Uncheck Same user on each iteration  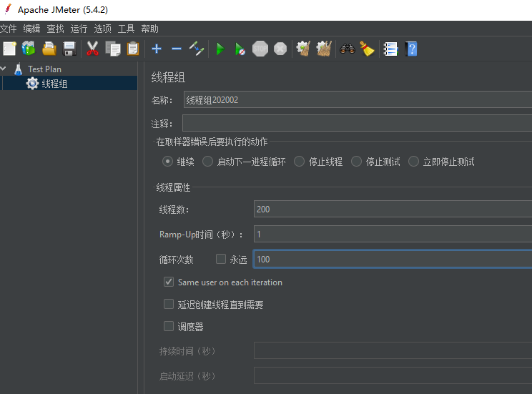169,282
